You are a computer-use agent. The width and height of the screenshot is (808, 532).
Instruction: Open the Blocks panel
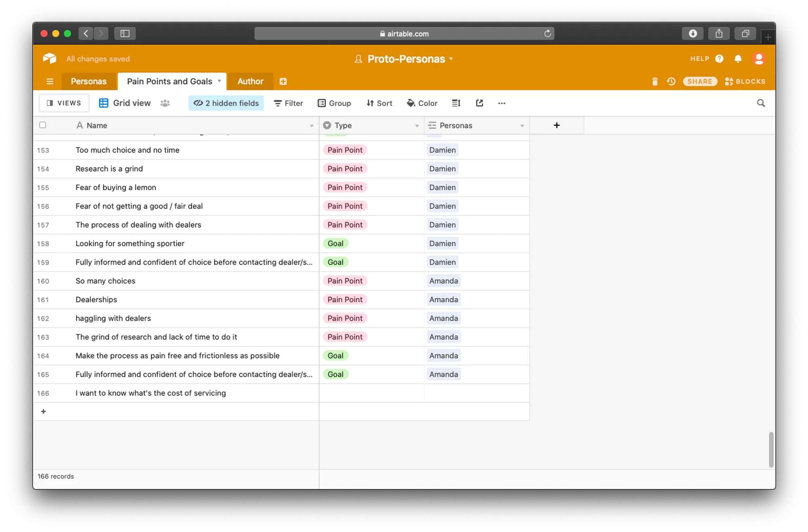(745, 82)
